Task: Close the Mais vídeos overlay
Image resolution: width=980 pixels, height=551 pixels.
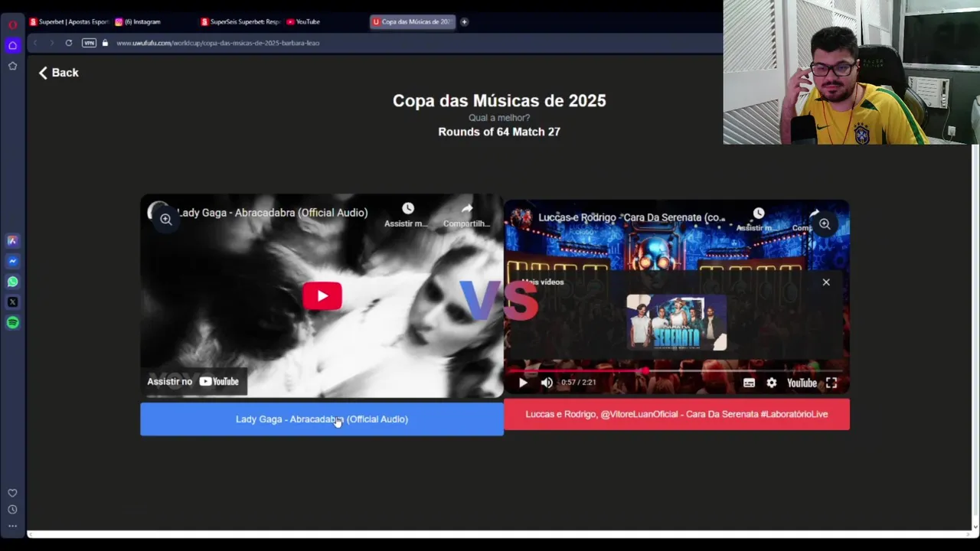Action: click(826, 282)
